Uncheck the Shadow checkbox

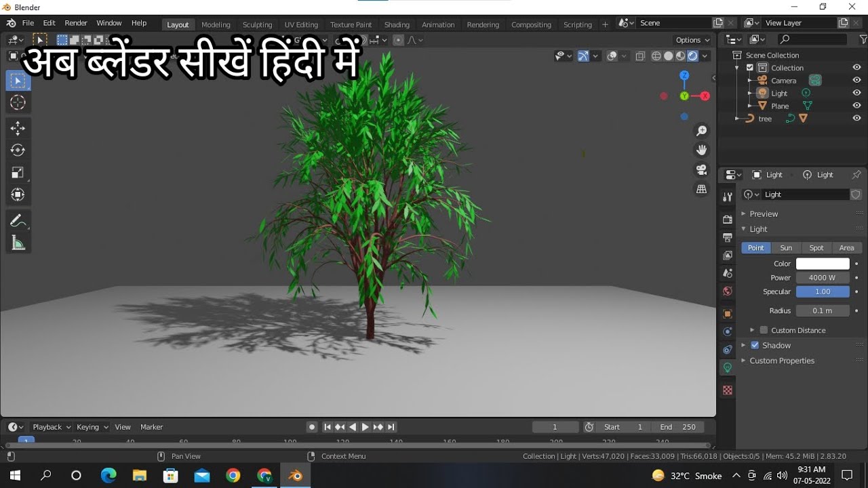click(755, 345)
